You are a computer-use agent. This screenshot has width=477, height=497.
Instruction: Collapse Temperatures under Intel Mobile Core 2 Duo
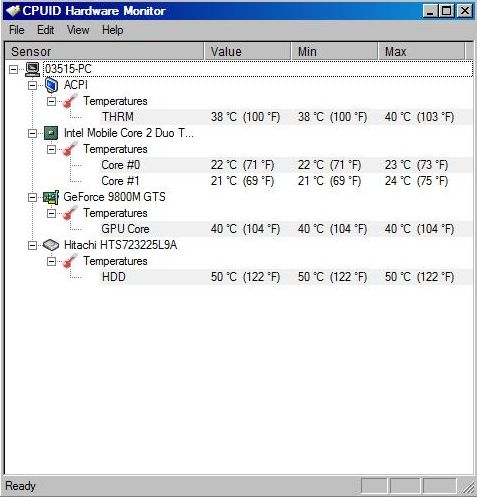[51, 149]
